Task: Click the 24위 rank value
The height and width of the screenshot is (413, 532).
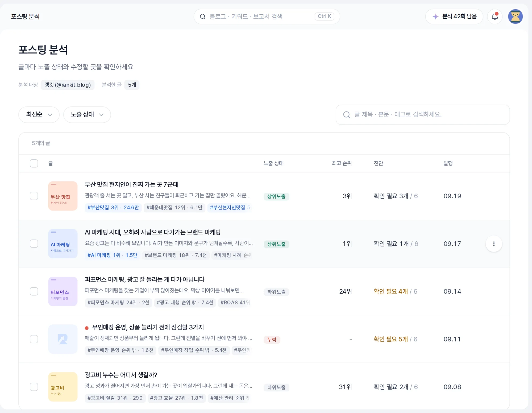Action: (x=346, y=291)
